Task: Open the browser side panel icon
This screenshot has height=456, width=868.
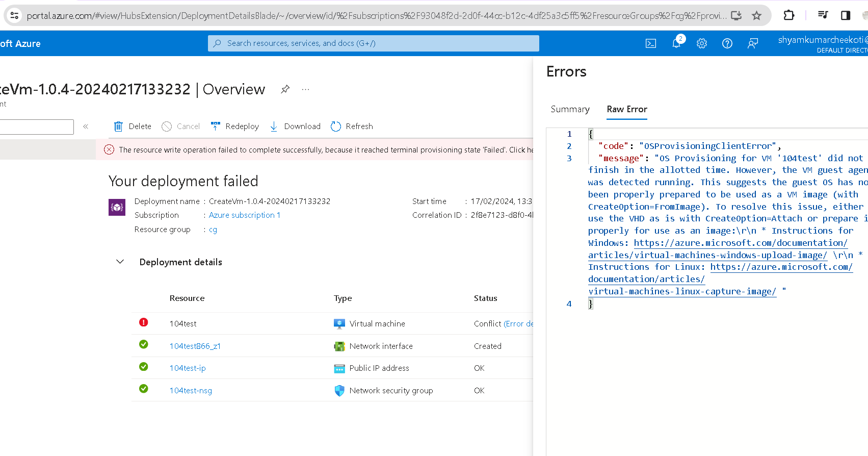Action: (x=846, y=15)
